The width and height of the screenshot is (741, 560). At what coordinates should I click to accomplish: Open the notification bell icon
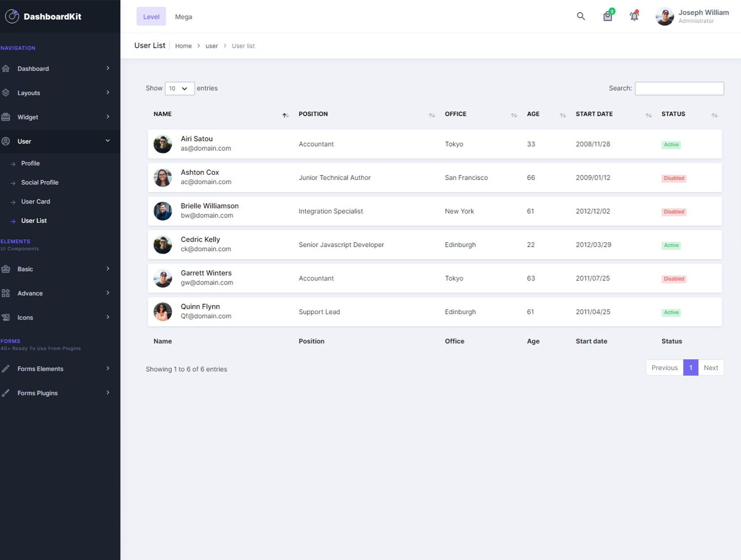pyautogui.click(x=634, y=16)
